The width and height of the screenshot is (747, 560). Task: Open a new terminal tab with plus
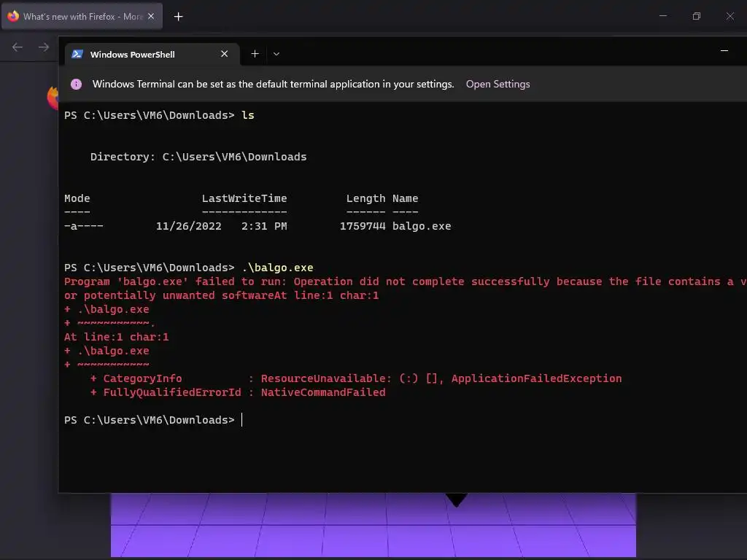point(255,54)
